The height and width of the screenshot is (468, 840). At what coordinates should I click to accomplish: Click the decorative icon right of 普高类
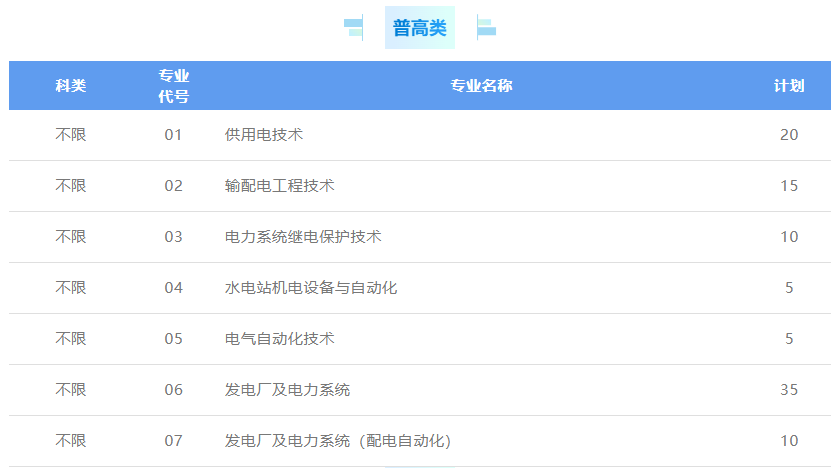pyautogui.click(x=486, y=28)
